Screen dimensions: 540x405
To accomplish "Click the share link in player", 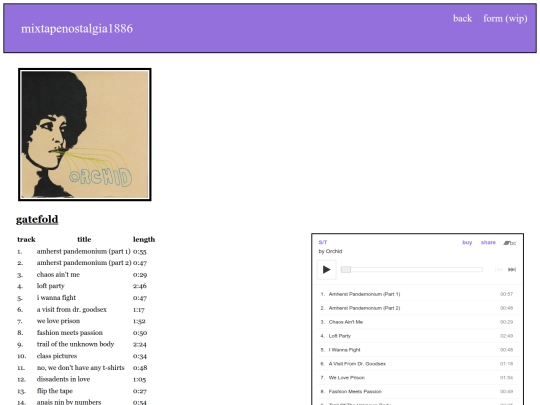I will click(x=488, y=242).
